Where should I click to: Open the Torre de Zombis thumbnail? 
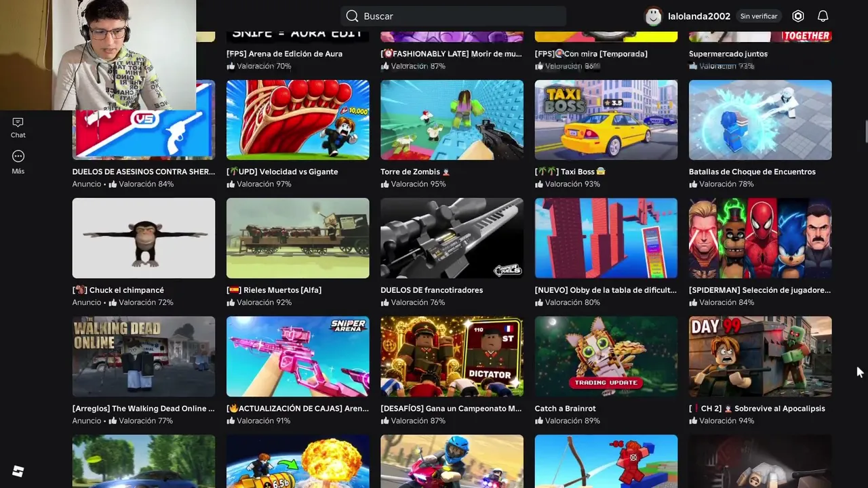click(x=452, y=120)
